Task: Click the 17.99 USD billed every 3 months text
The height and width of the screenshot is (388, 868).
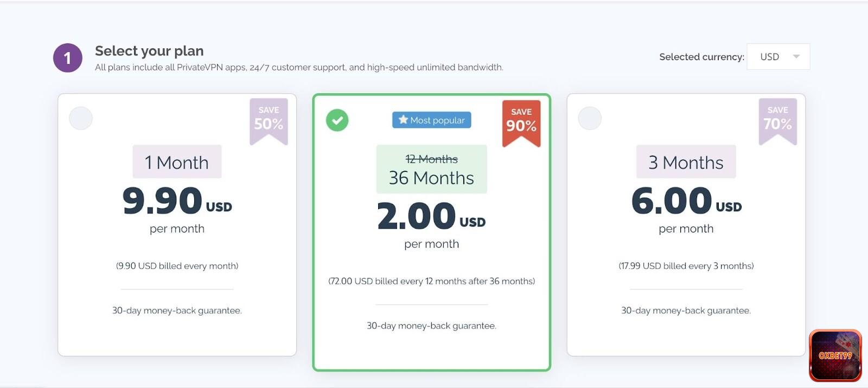Action: (686, 266)
